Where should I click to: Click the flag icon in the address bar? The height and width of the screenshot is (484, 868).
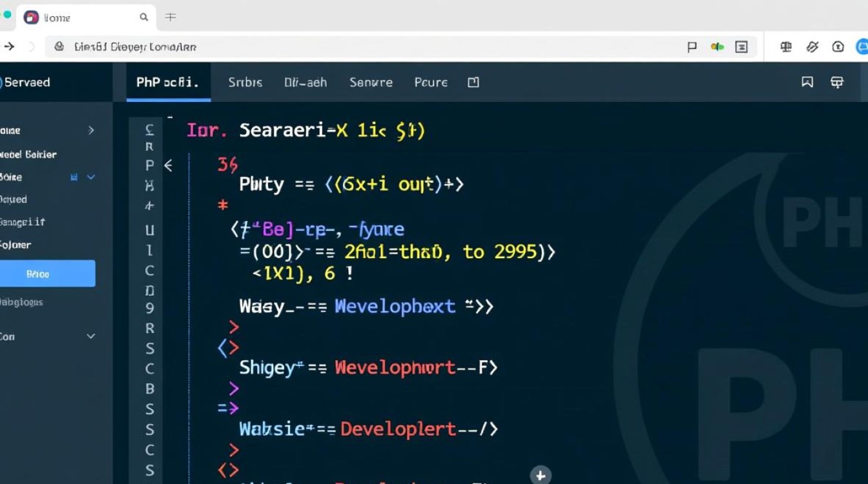(x=692, y=46)
